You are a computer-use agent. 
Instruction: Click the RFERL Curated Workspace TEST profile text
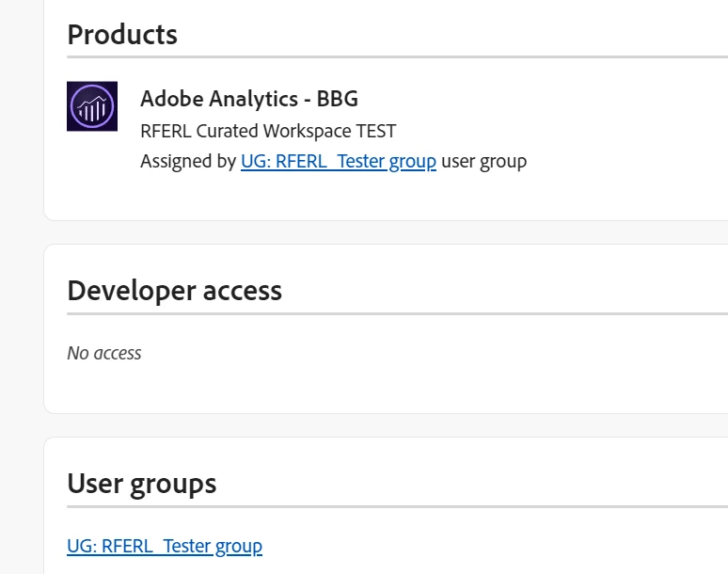pos(268,131)
